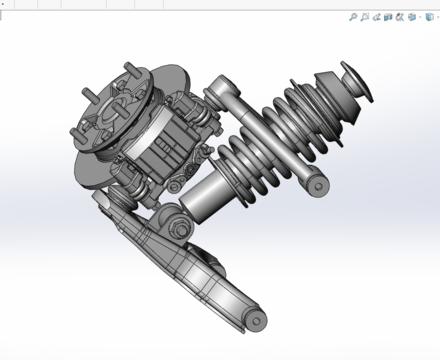440x360 pixels.
Task: Expand the View Orientation dropdown arrow
Action: coord(420,17)
